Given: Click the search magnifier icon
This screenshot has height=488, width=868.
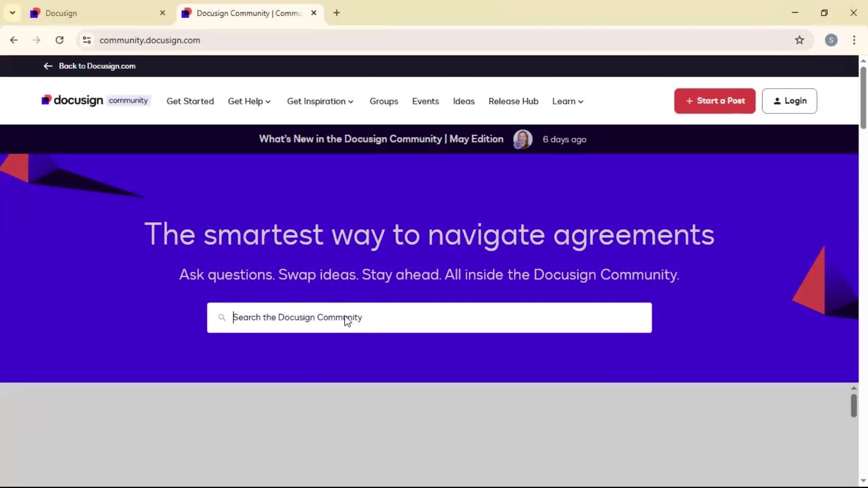Looking at the screenshot, I should tap(222, 318).
